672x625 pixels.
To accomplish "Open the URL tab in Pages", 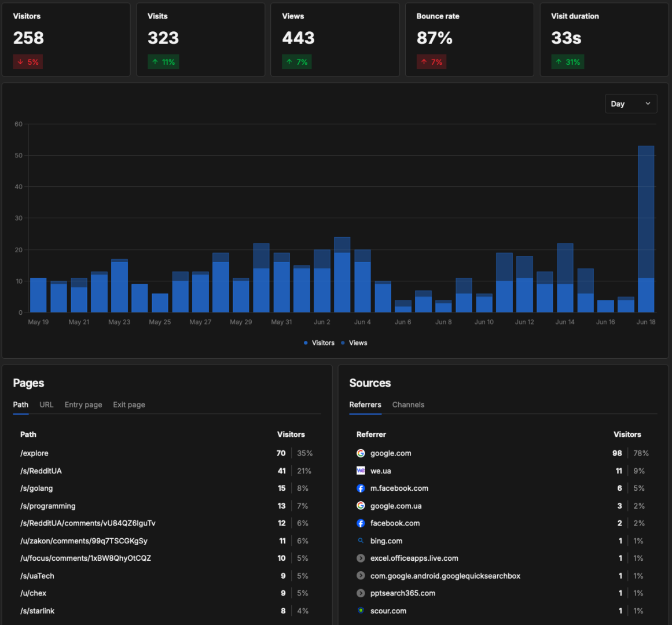I will pyautogui.click(x=46, y=405).
